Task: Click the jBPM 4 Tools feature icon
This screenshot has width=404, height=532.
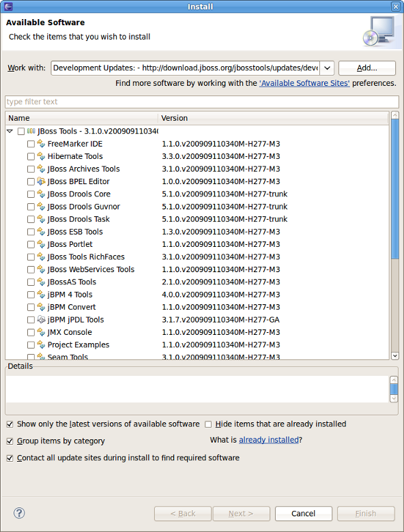Action: [41, 294]
